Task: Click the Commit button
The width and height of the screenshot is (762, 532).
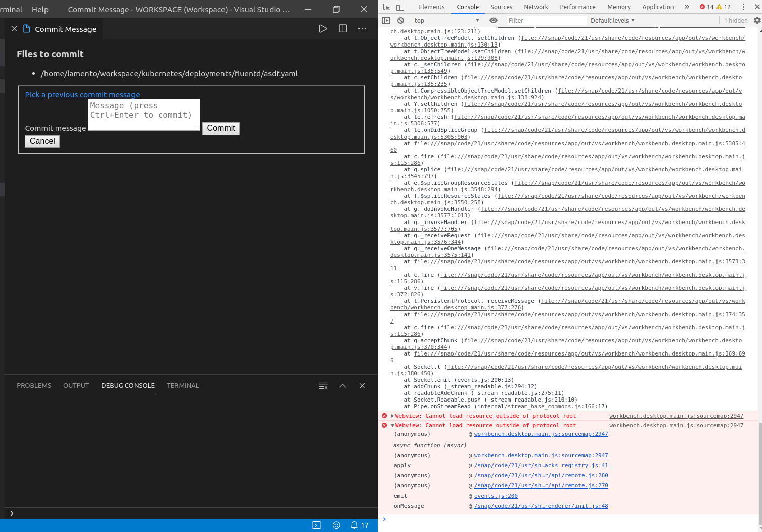Action: pos(221,128)
